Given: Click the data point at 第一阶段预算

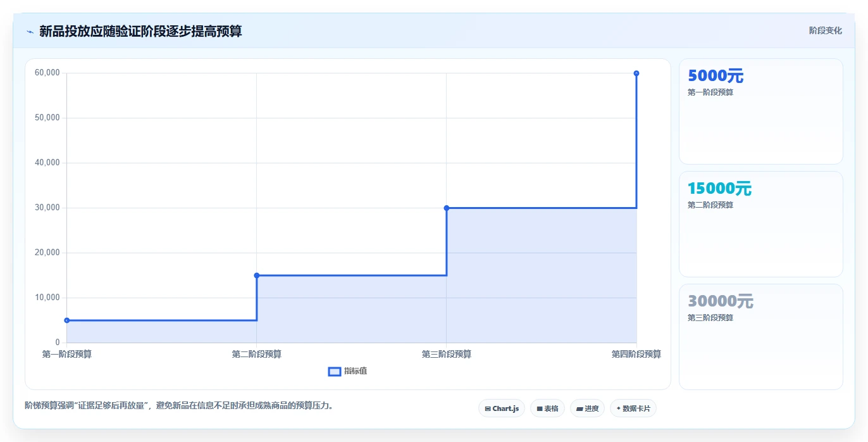Looking at the screenshot, I should (x=67, y=320).
